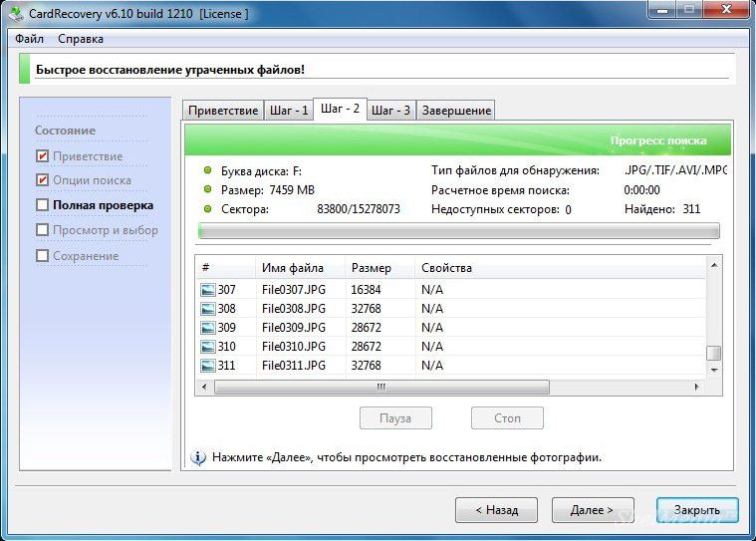Close the CardRecovery window with X
This screenshot has height=541, width=756.
coord(727,10)
